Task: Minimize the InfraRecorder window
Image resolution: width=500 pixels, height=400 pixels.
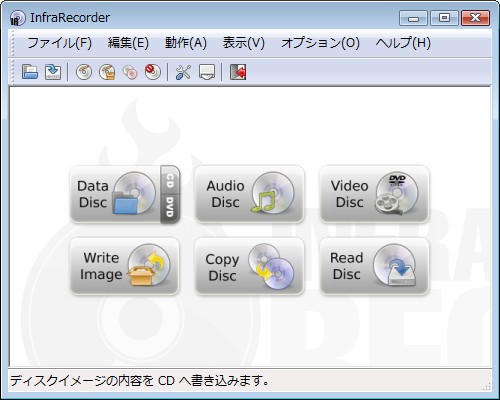Action: 413,18
